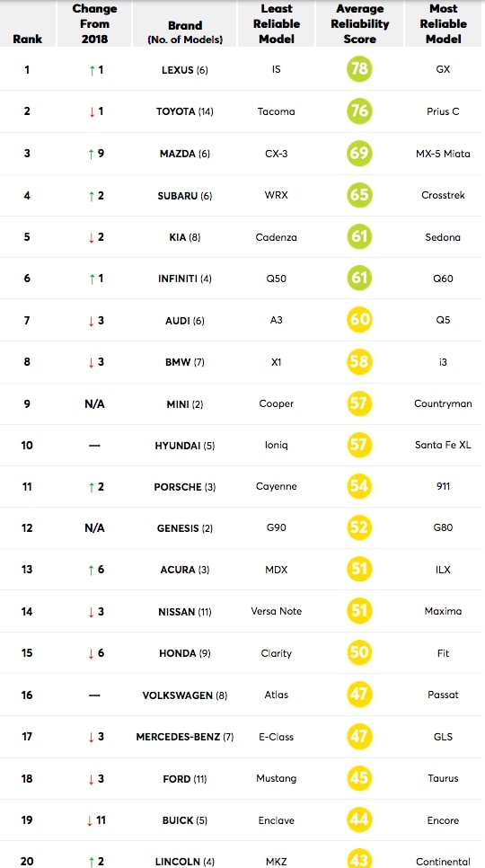Click the TOYOTA brand name
This screenshot has width=485, height=868.
[175, 111]
